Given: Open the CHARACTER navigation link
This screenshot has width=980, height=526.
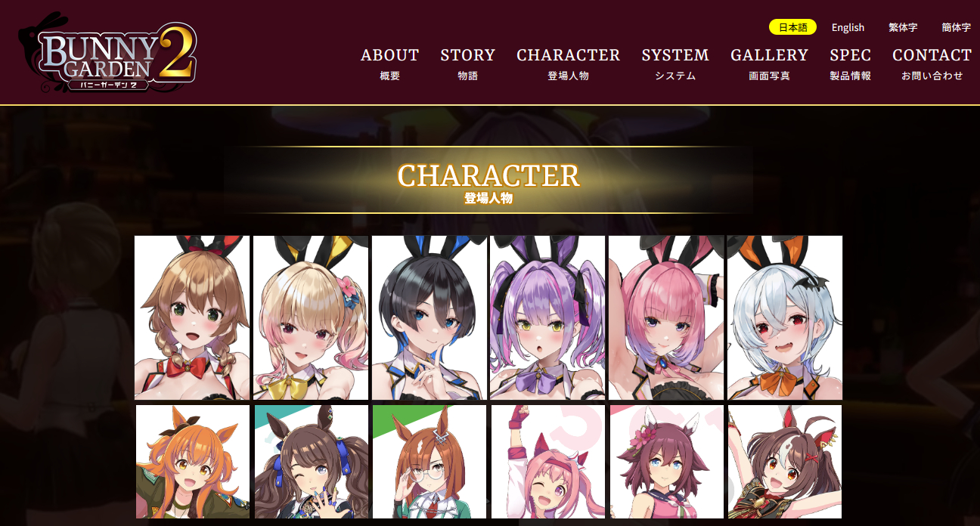Looking at the screenshot, I should [x=569, y=63].
